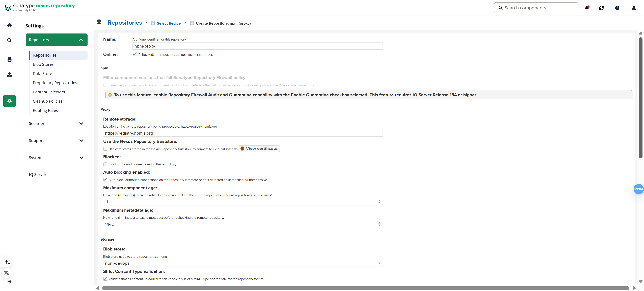
Task: Open the notifications bell
Action: tap(587, 8)
